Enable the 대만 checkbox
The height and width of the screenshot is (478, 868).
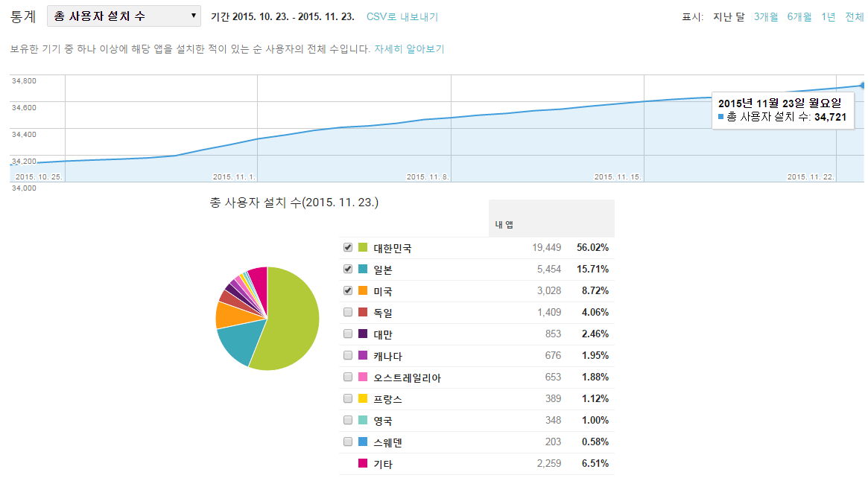point(346,334)
